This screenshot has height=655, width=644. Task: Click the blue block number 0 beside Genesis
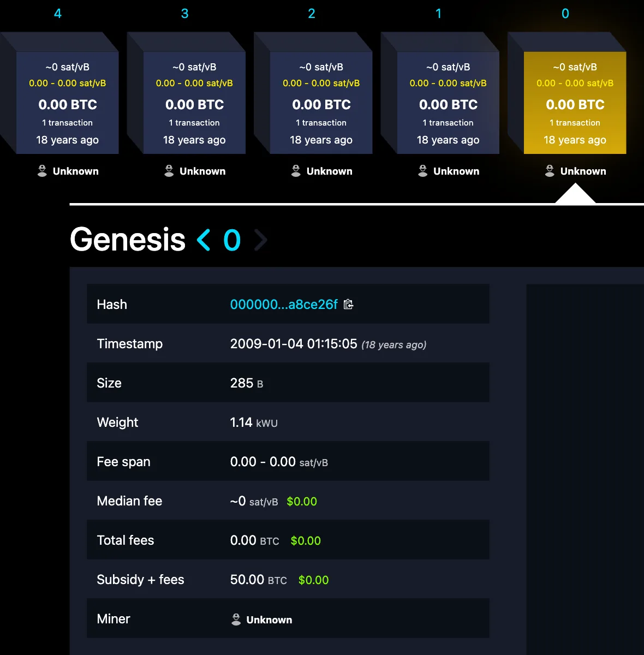click(x=232, y=240)
